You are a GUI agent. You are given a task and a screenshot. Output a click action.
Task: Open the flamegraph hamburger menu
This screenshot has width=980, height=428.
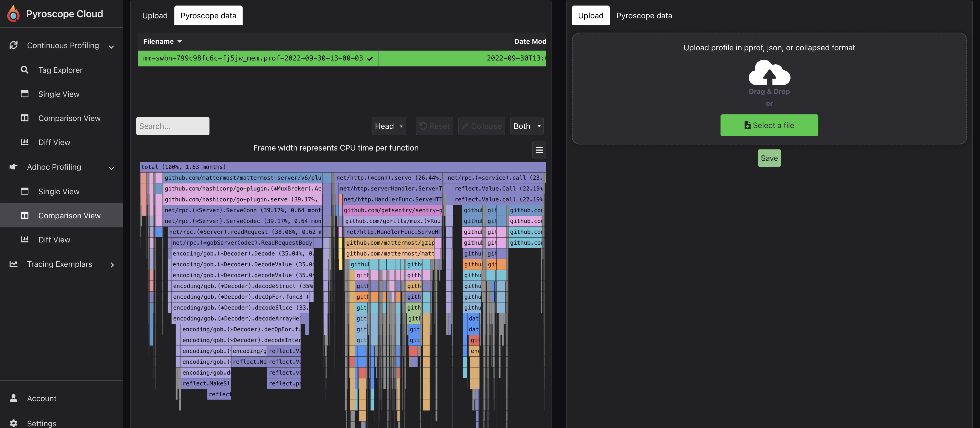(x=539, y=150)
